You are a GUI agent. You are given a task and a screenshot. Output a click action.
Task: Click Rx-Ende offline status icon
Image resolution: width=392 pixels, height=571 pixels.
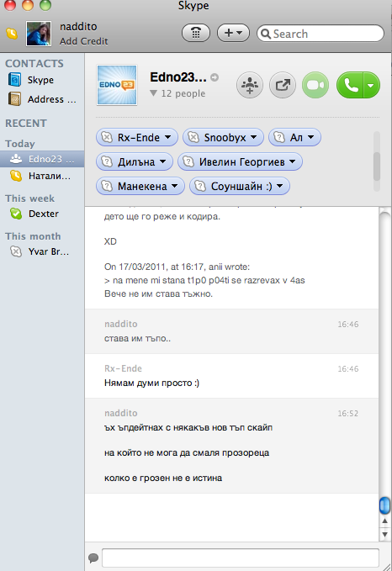tap(107, 137)
